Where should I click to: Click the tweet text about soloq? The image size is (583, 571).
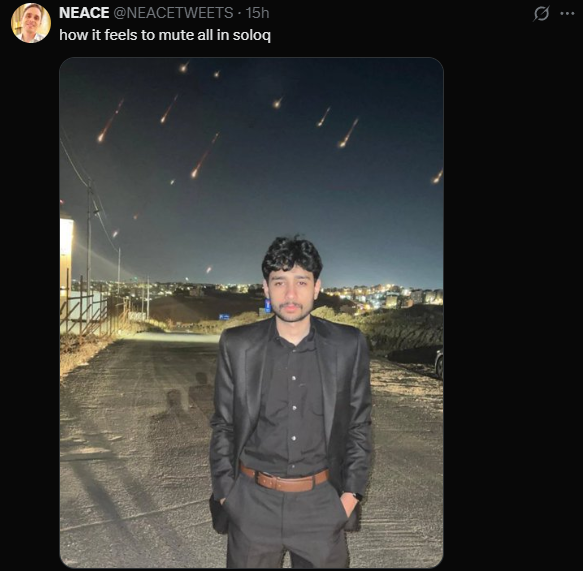(165, 35)
